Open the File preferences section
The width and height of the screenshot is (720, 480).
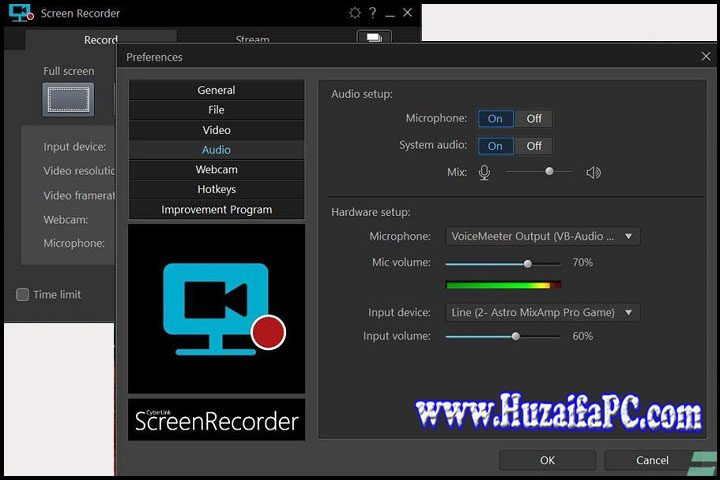click(x=216, y=110)
